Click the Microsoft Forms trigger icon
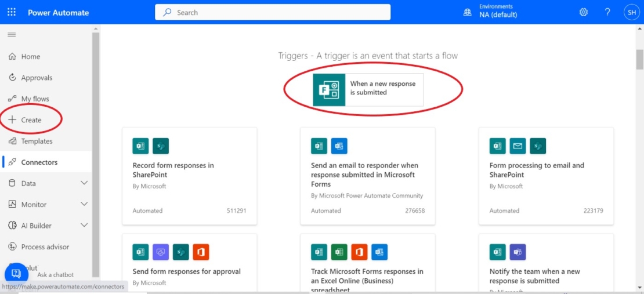Screen dimensions: 644x294 [329, 90]
